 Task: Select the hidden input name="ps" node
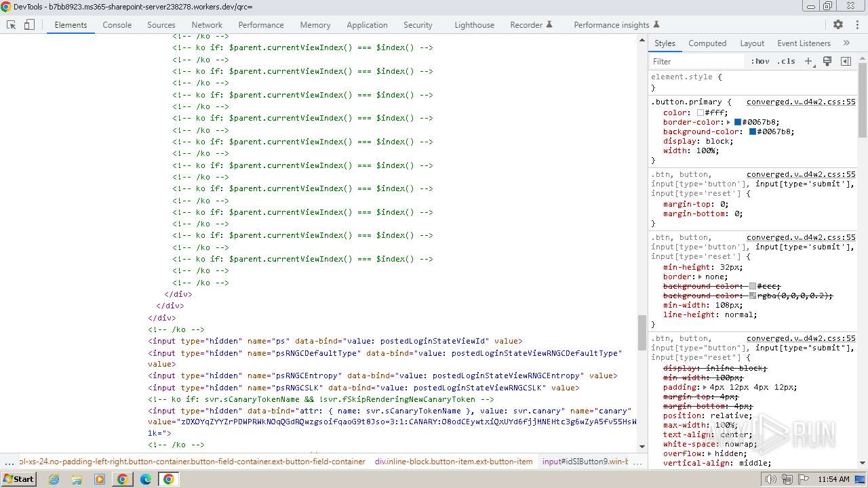click(335, 341)
